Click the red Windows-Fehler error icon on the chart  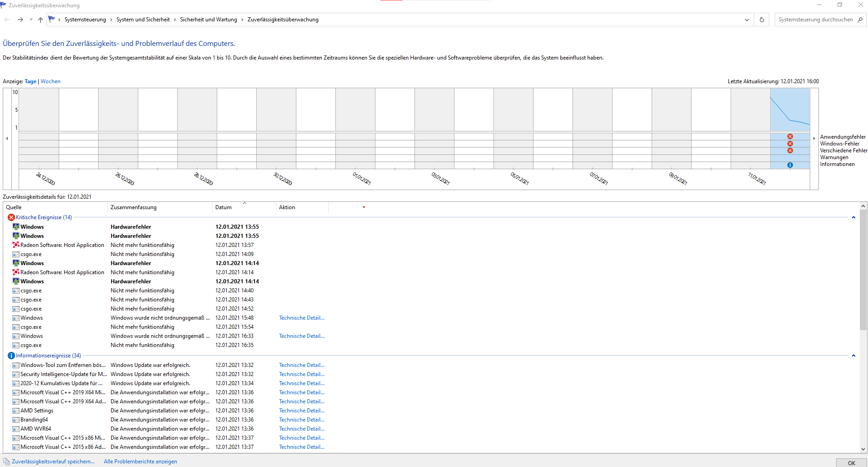pos(790,143)
